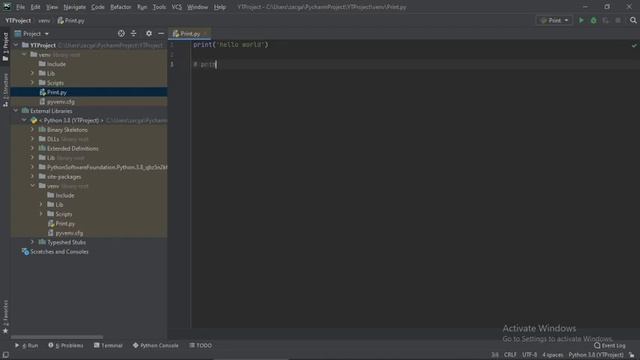Click the lock icon in status bar

(x=632, y=355)
